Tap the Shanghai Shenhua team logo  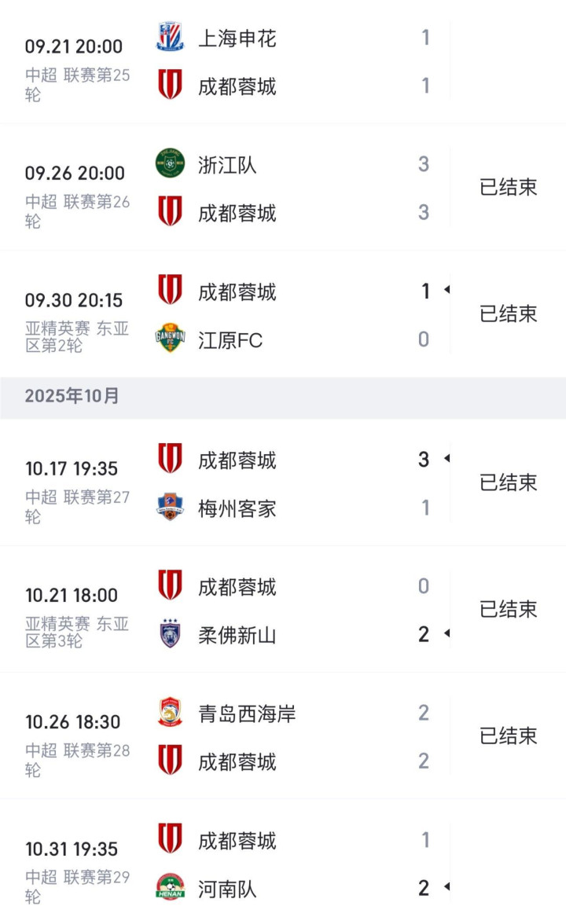tap(170, 37)
